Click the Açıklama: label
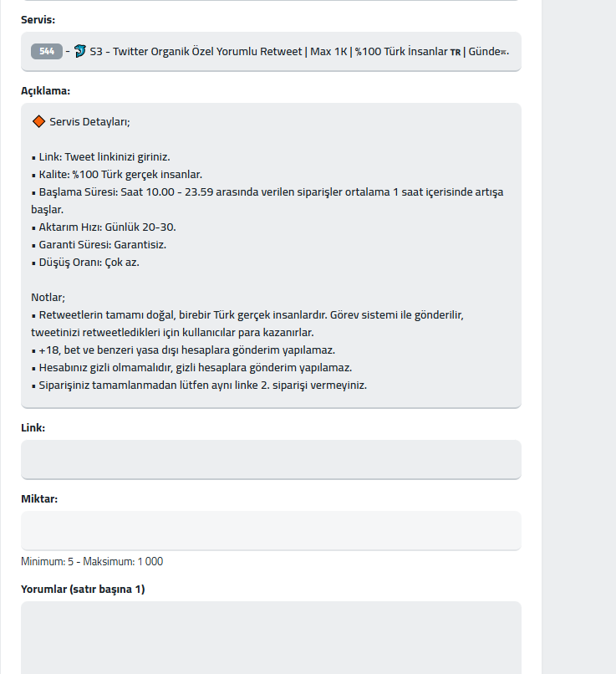This screenshot has height=674, width=616. [45, 90]
